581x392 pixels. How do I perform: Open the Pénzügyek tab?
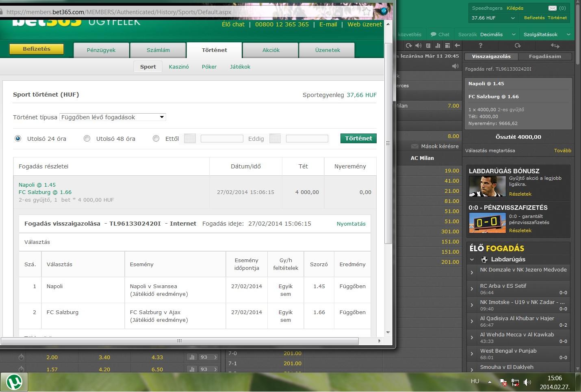click(101, 50)
